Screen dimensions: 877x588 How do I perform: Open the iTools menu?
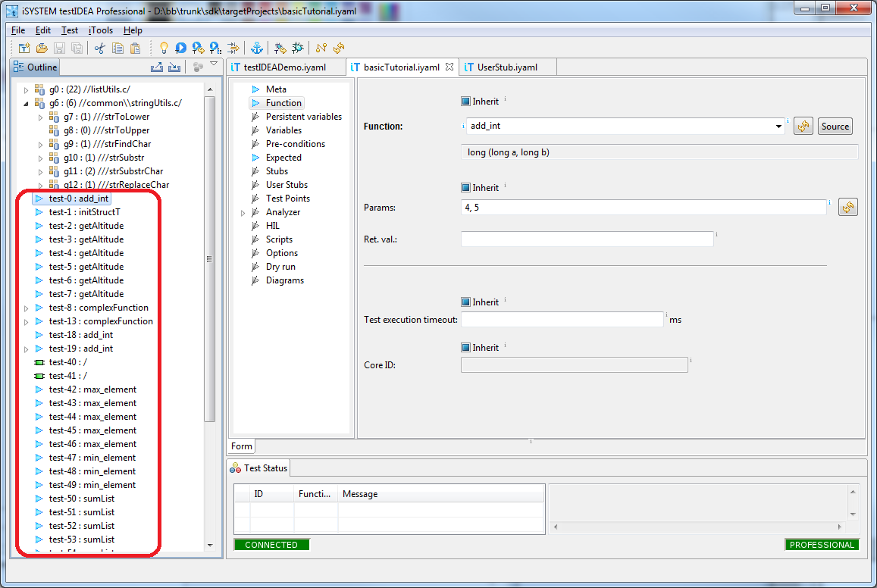[101, 30]
